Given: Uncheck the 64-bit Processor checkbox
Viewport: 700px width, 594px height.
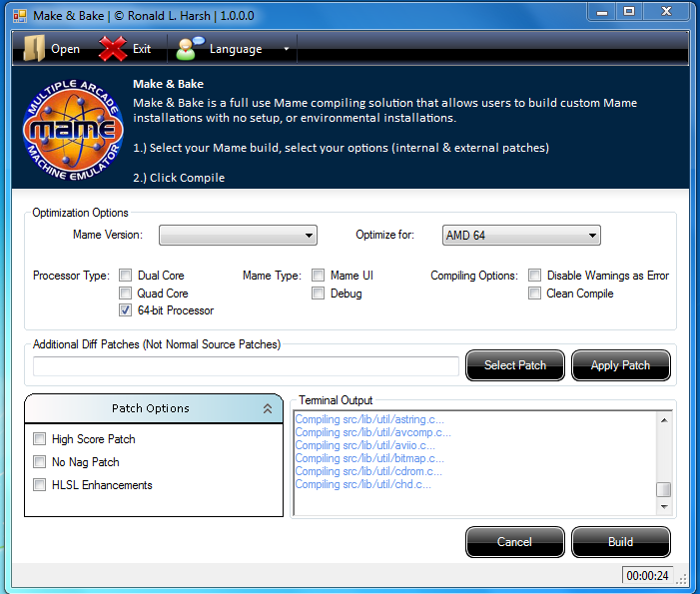Looking at the screenshot, I should click(126, 310).
